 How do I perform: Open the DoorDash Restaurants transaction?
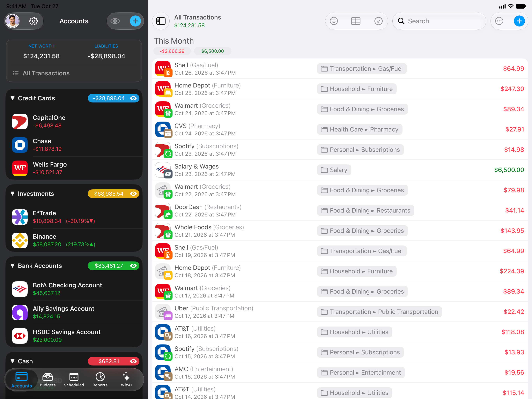coord(340,211)
